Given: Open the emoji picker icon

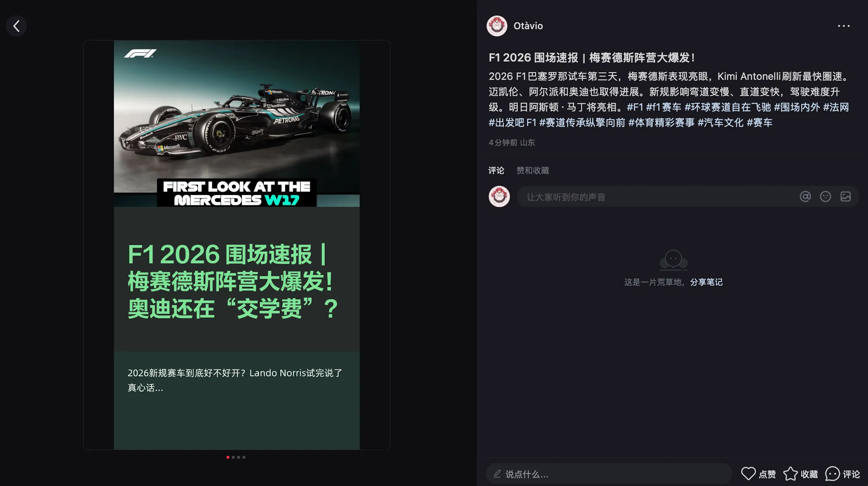Looking at the screenshot, I should (825, 197).
